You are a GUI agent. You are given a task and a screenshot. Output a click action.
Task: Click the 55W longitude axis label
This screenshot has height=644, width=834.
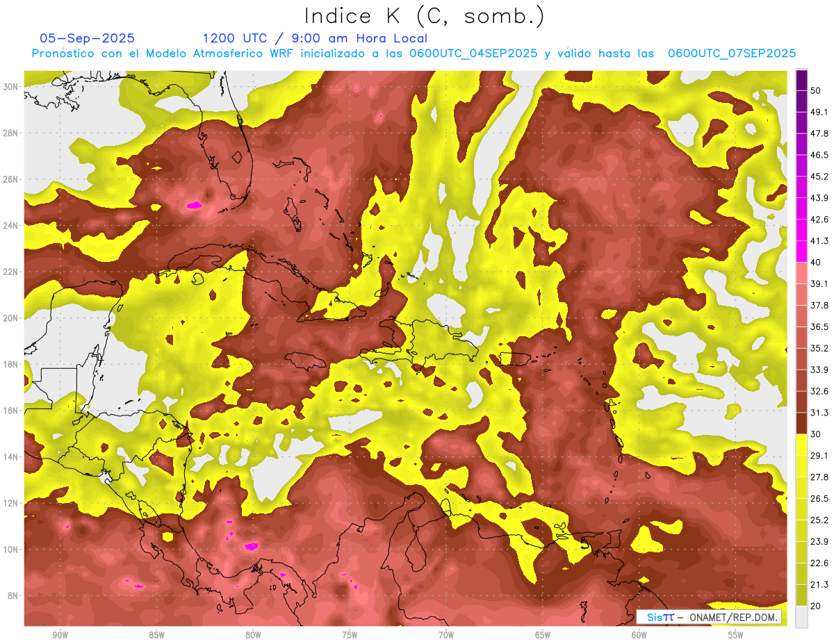(736, 636)
